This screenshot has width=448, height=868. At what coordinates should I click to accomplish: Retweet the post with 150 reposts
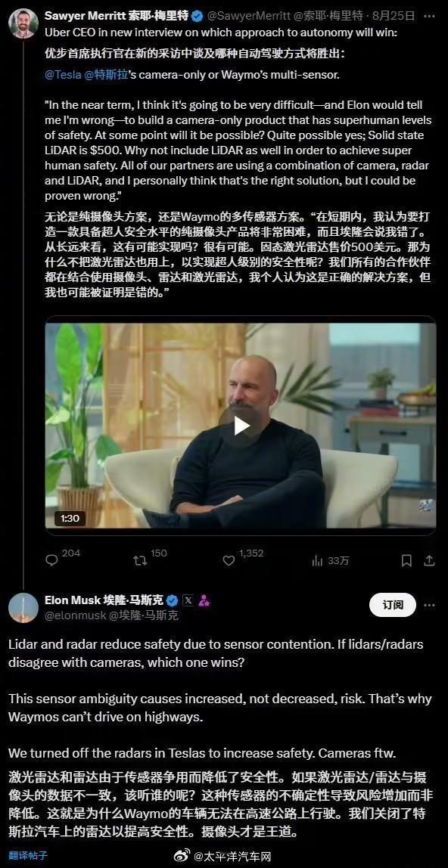[x=140, y=561]
